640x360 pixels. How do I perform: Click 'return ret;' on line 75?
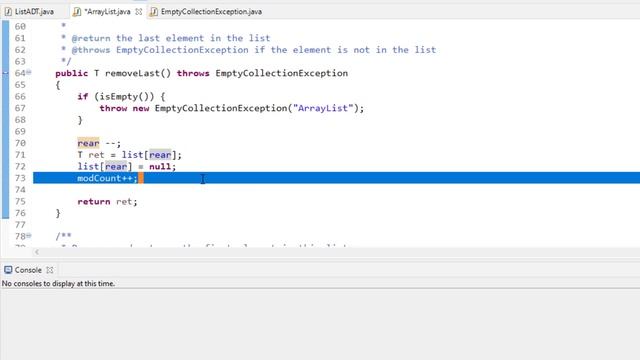[107, 202]
